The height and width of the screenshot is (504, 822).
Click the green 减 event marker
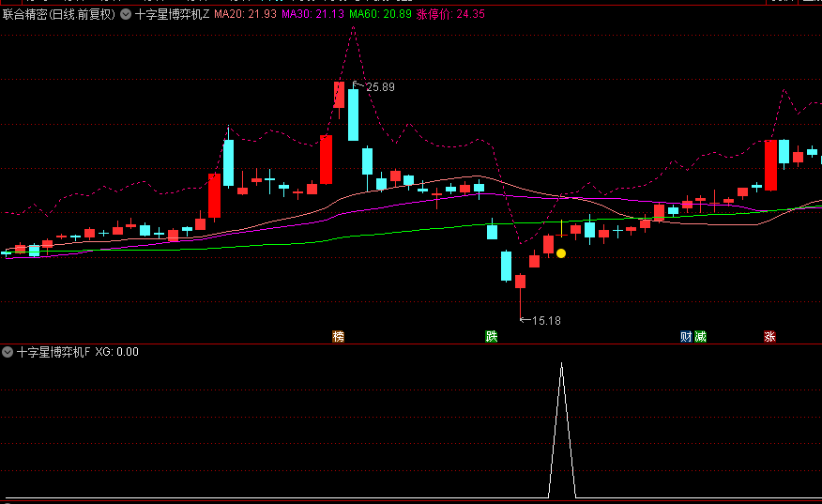700,336
